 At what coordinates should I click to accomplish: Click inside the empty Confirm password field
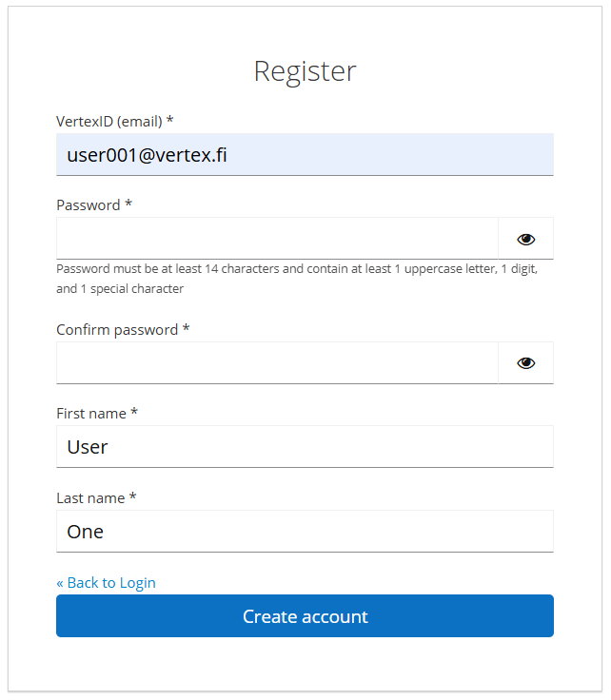[x=276, y=362]
